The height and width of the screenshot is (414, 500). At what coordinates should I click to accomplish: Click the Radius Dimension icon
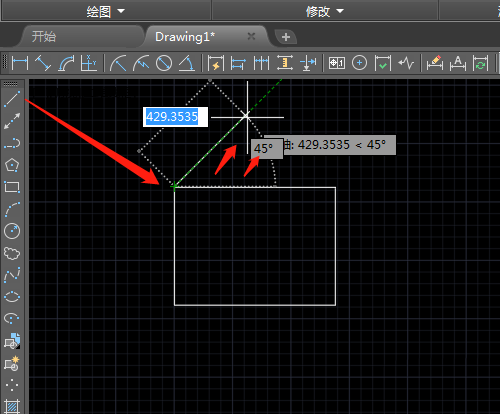(118, 63)
